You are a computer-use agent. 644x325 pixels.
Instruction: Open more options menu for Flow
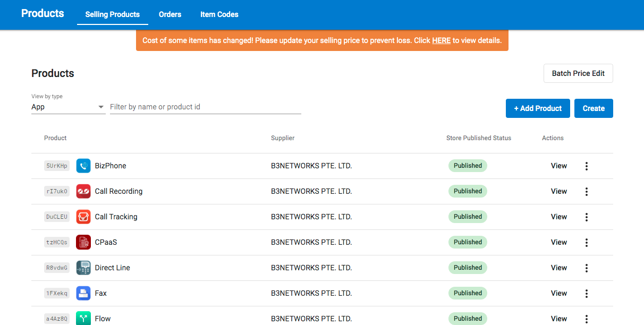coord(587,319)
